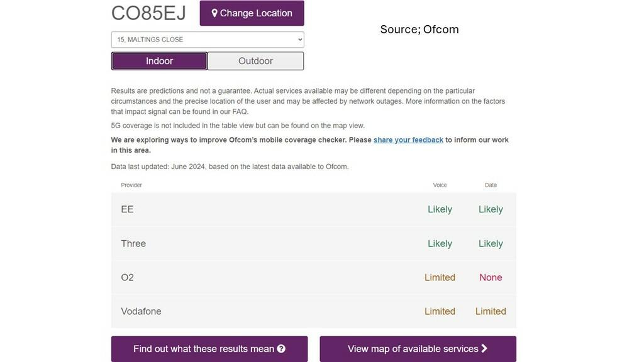
Task: Open the 15, MALTINGS CLOSE address dropdown
Action: coord(208,40)
